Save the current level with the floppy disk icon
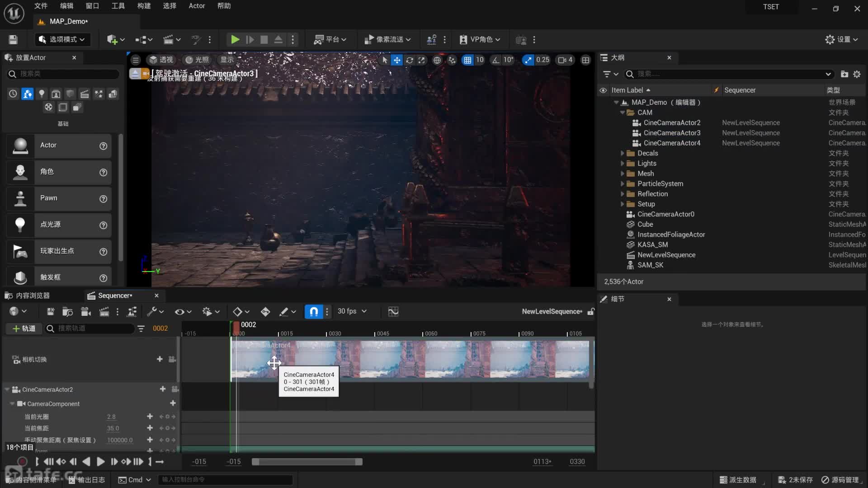The height and width of the screenshot is (488, 868). 13,40
